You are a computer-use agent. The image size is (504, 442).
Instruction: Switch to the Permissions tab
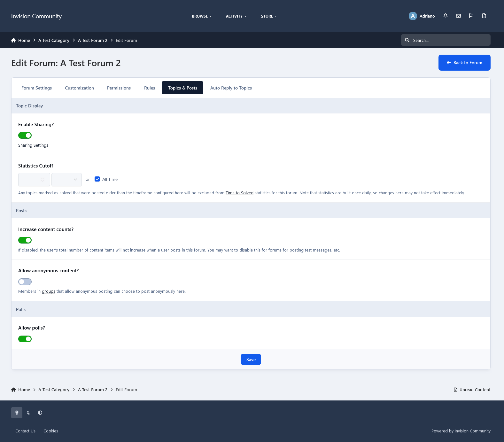119,88
